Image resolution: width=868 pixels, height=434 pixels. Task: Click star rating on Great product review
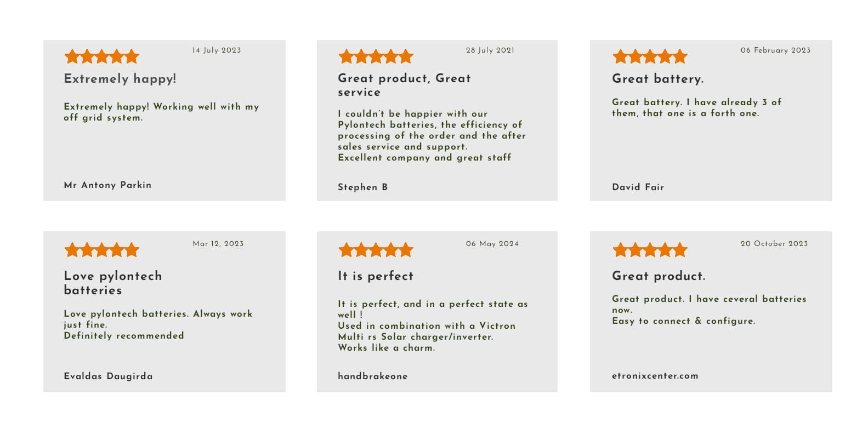click(x=650, y=250)
